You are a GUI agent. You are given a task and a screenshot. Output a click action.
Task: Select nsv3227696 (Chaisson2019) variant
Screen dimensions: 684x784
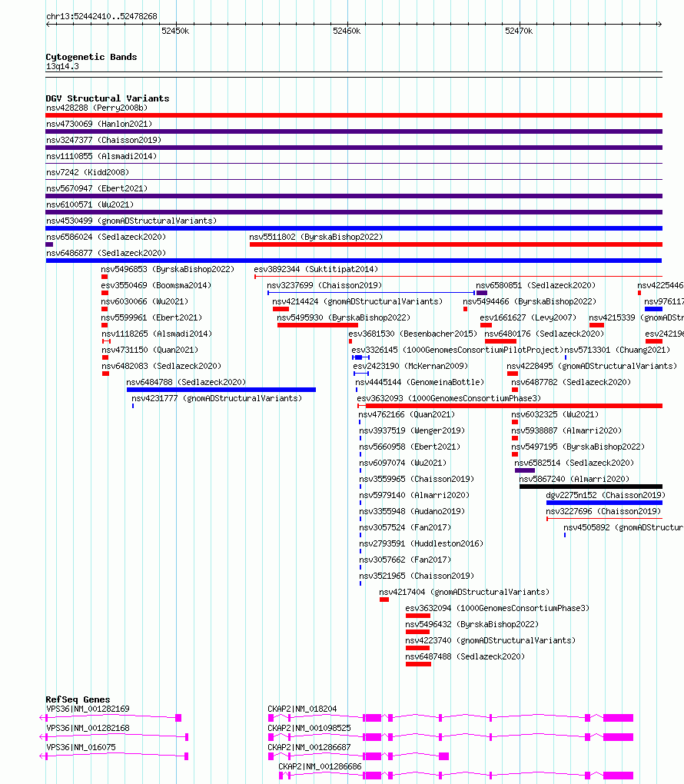click(x=603, y=511)
